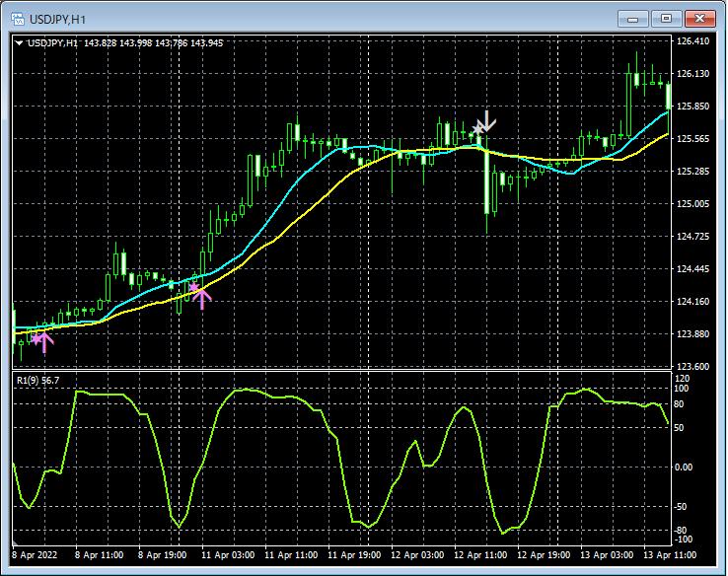The image size is (728, 576).
Task: Minimize the USDJPY,H1 chart window
Action: pos(633,19)
